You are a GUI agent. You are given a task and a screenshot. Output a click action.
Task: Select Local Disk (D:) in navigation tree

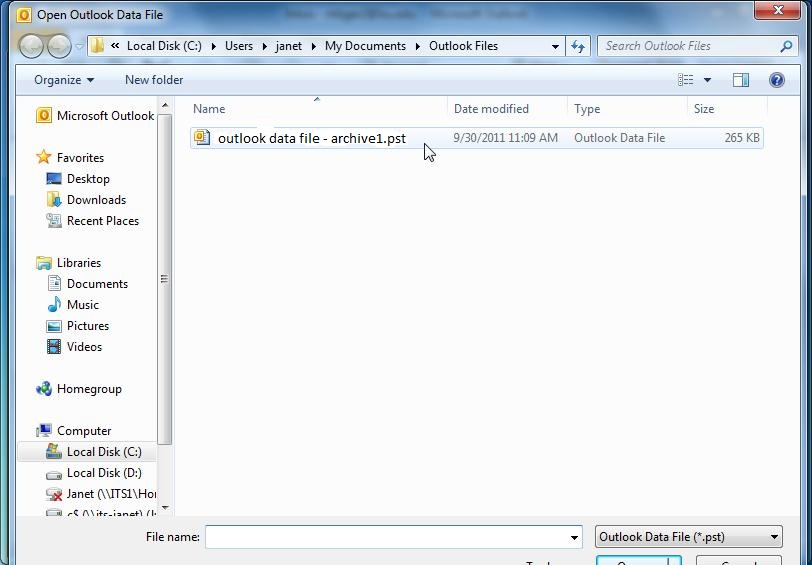coord(104,473)
